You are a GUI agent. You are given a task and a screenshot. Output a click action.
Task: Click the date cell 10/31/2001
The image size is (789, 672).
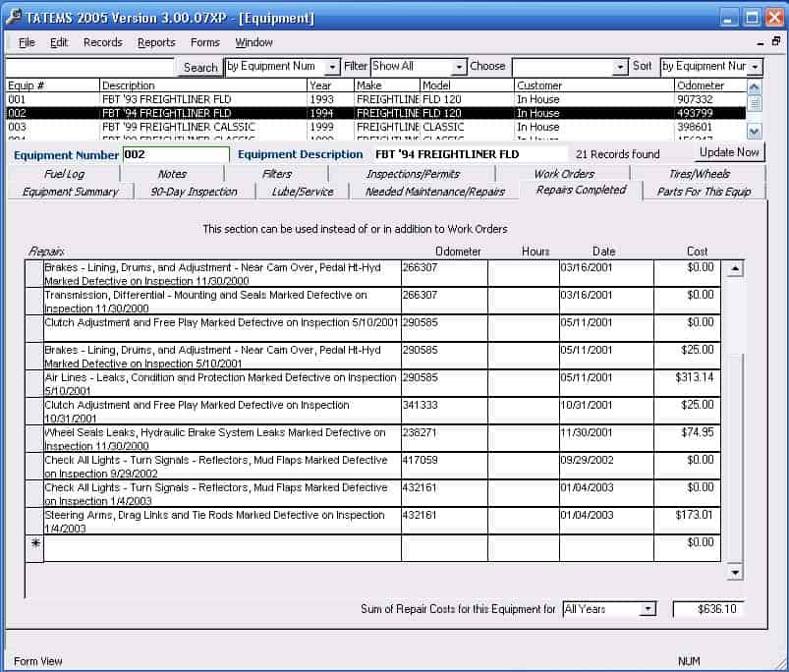click(x=606, y=411)
